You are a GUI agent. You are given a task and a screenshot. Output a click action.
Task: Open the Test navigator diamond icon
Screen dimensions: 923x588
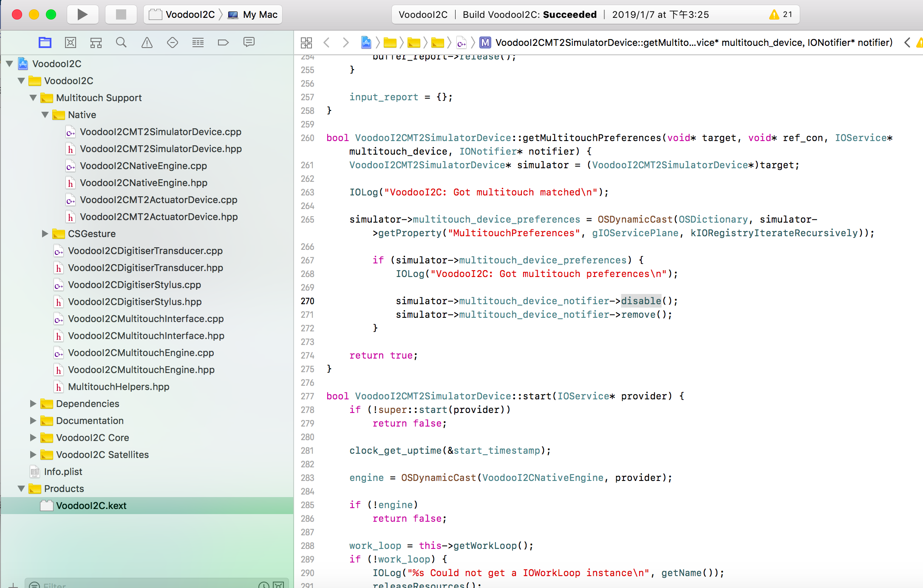pyautogui.click(x=173, y=42)
